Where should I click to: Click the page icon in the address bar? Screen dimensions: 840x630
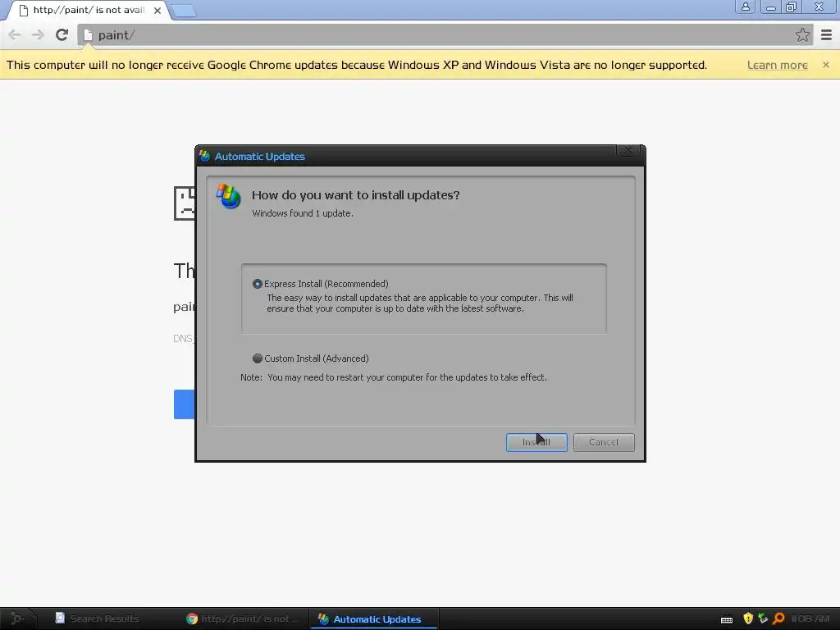[x=89, y=35]
